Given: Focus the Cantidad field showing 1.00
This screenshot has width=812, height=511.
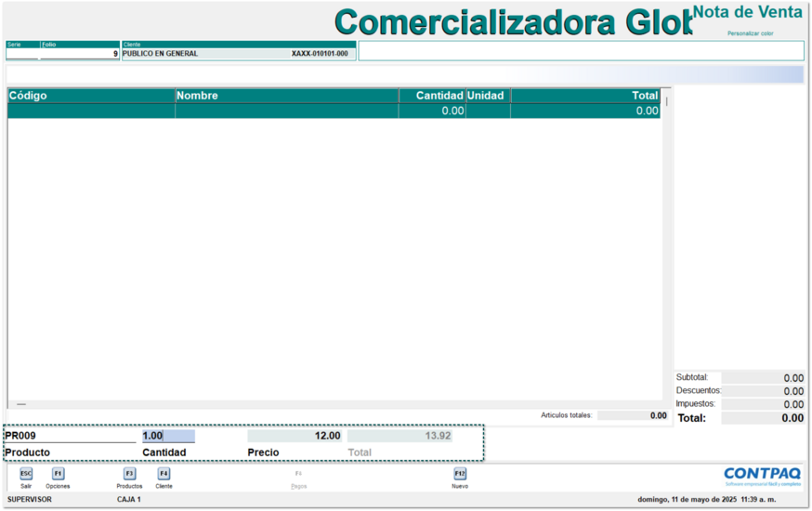Looking at the screenshot, I should (168, 436).
